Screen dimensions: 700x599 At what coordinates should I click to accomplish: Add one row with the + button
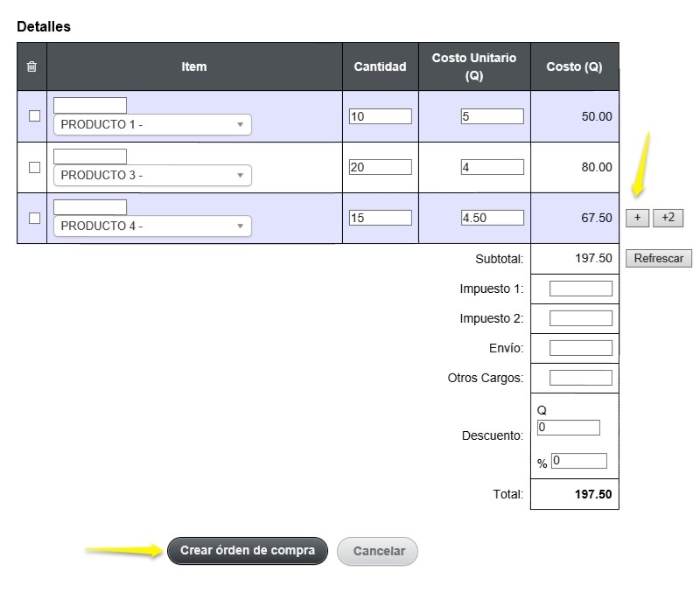tap(637, 218)
